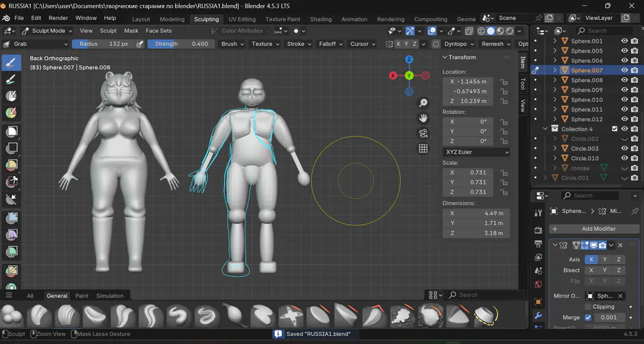The width and height of the screenshot is (644, 344).
Task: Switch orthographic/perspective with grid icon
Action: tap(423, 149)
